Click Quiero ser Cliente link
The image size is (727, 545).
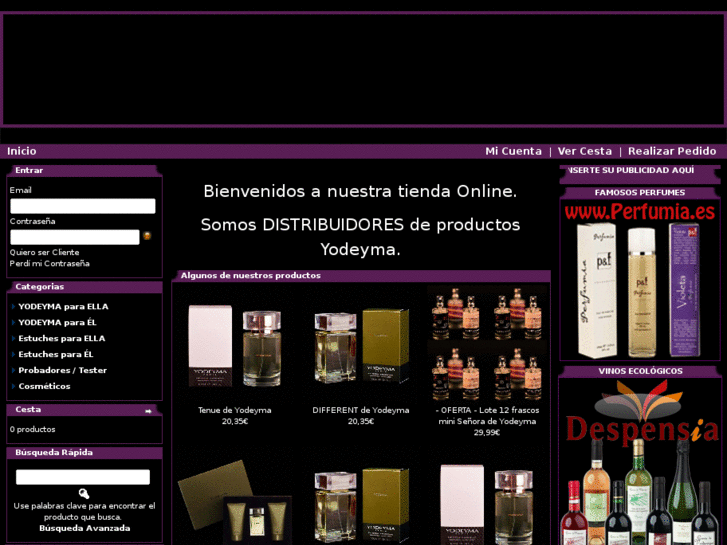coord(45,252)
